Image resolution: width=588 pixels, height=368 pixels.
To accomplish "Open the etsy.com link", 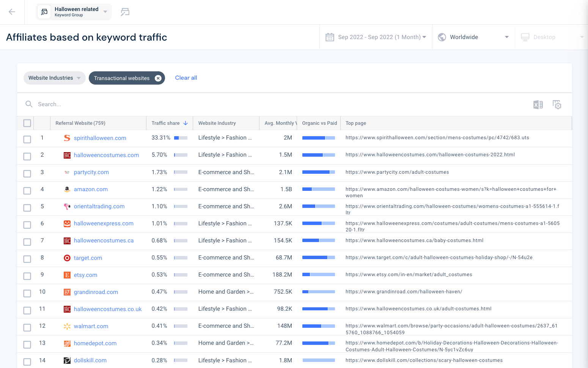I will [x=85, y=275].
